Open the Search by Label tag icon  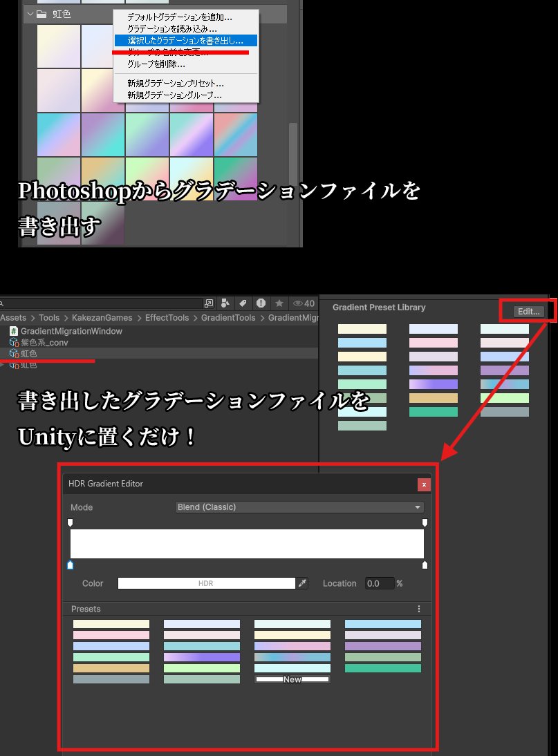(x=243, y=303)
